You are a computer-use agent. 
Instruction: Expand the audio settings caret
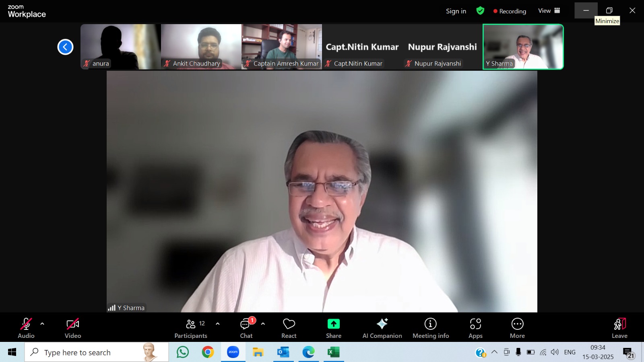pyautogui.click(x=42, y=324)
